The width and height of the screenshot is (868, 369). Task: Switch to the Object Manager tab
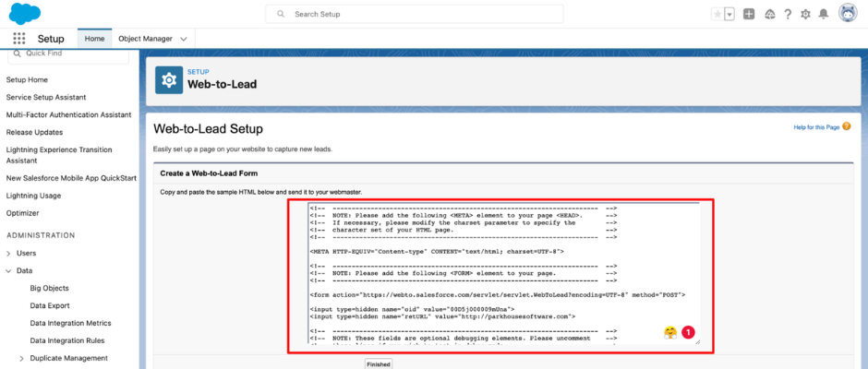point(146,39)
